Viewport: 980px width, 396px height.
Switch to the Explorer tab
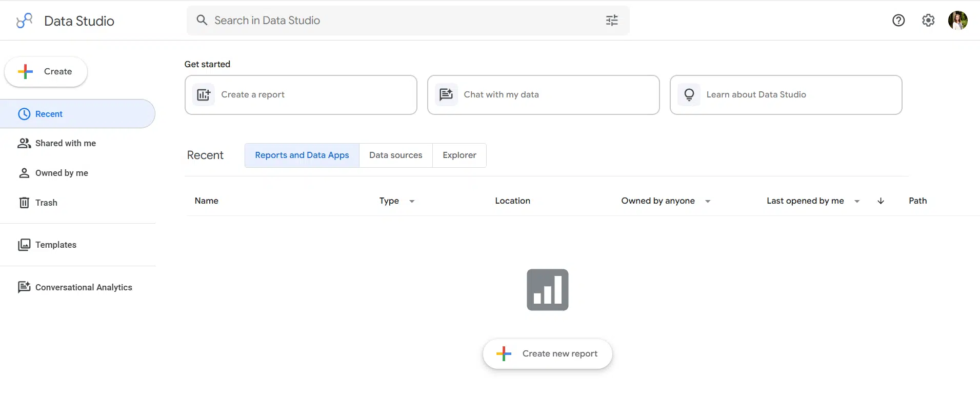coord(459,155)
